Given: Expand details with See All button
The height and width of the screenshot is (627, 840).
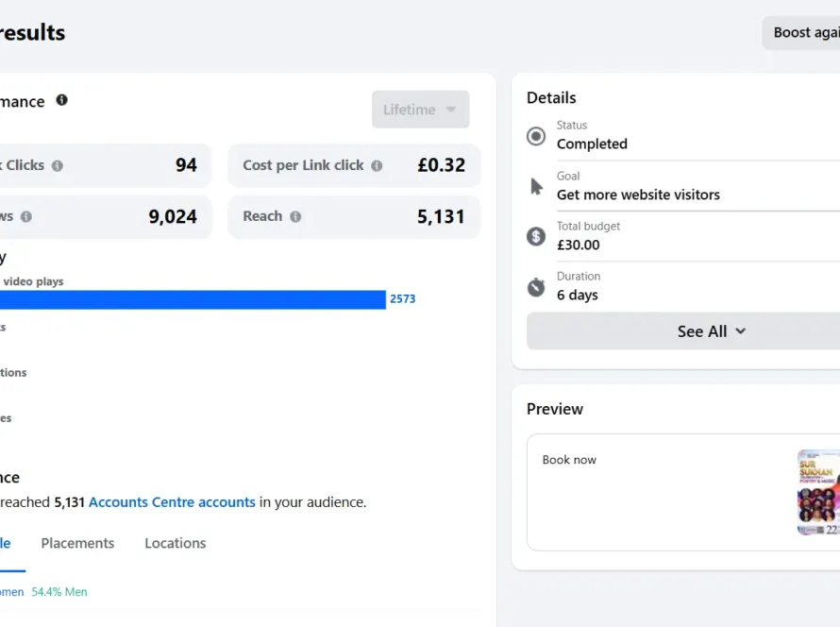Looking at the screenshot, I should pyautogui.click(x=711, y=331).
